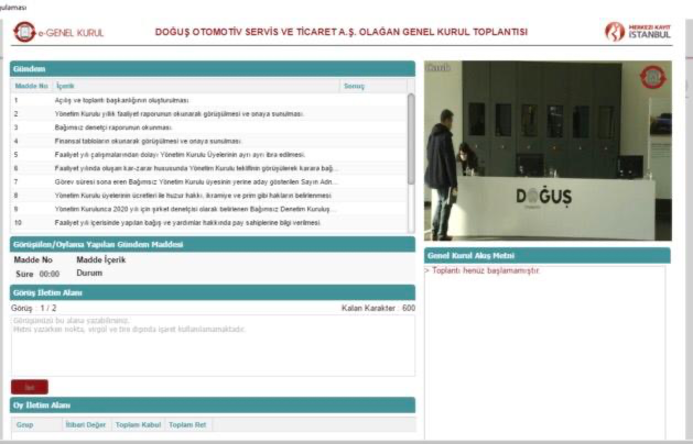Click the Grup column header in vote table

coord(25,425)
